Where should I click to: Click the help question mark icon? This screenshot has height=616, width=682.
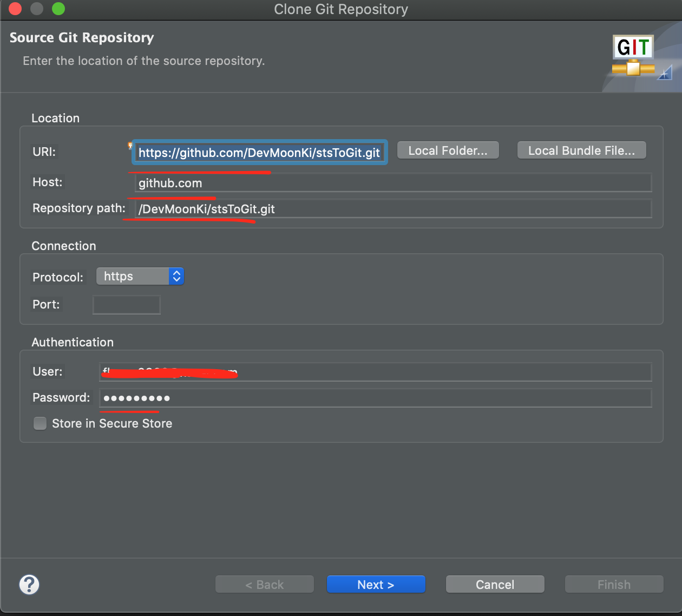[29, 585]
